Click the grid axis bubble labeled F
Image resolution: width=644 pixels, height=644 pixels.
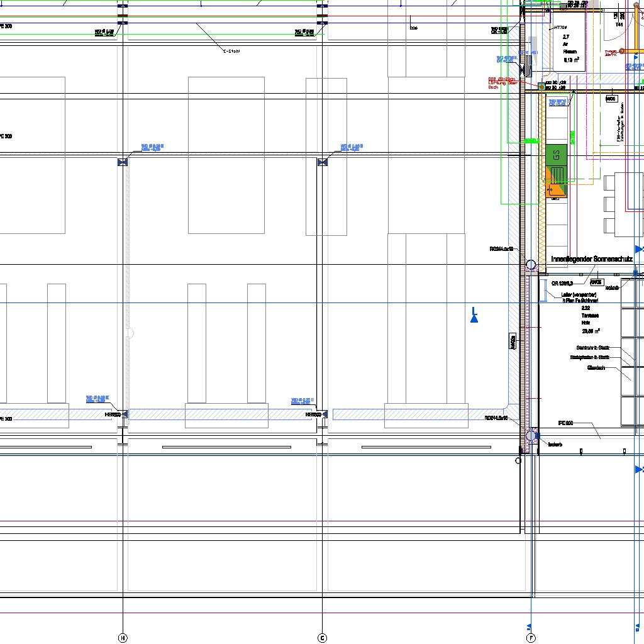[x=531, y=638]
